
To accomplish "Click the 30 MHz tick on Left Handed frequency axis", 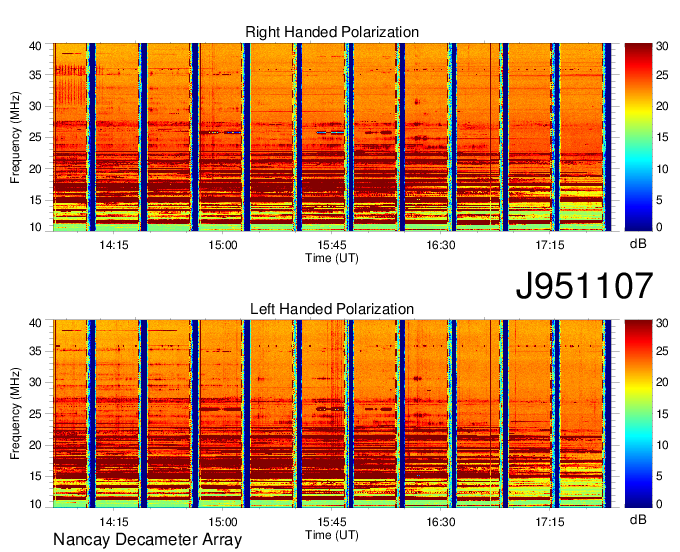I will click(35, 382).
